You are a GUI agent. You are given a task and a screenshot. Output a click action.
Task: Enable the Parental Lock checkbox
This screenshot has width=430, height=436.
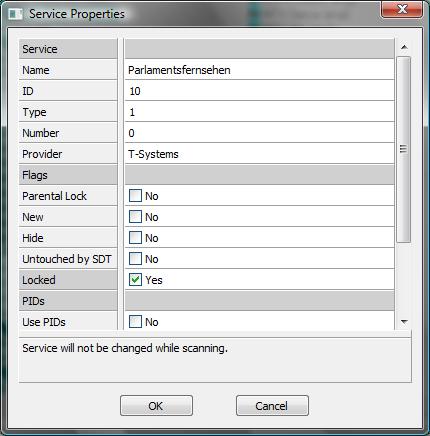pos(135,196)
